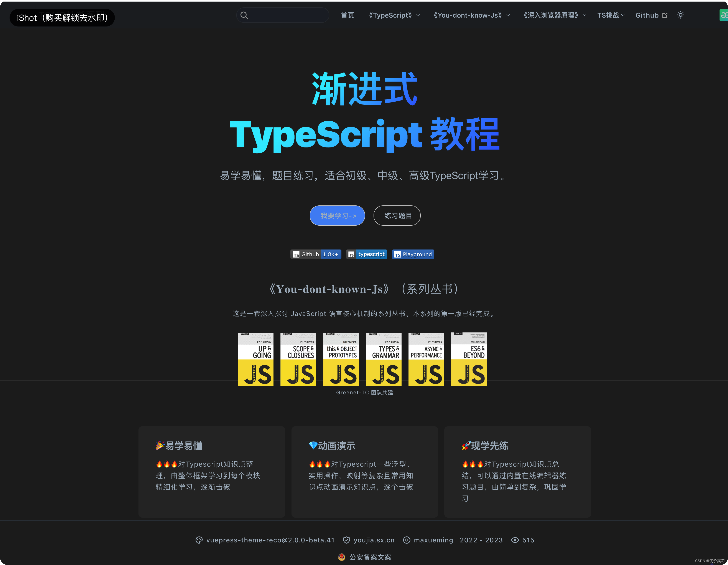This screenshot has height=565, width=728.
Task: Expand the 《深入浏览器原理》 nav dropdown
Action: coord(554,15)
